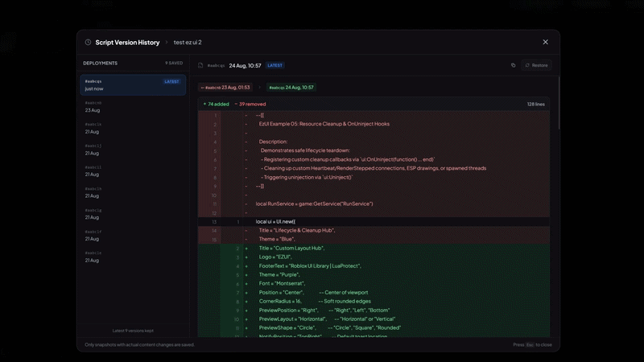Image resolution: width=644 pixels, height=362 pixels.
Task: Click removed line Cleaning up custom Heartbeat/RenderStepped connections
Action: pos(374,168)
